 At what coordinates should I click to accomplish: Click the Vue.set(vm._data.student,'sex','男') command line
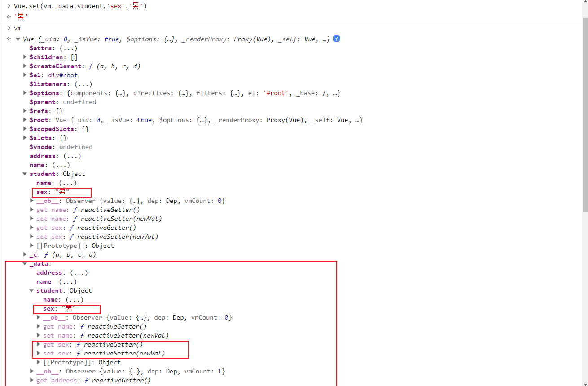pyautogui.click(x=80, y=6)
